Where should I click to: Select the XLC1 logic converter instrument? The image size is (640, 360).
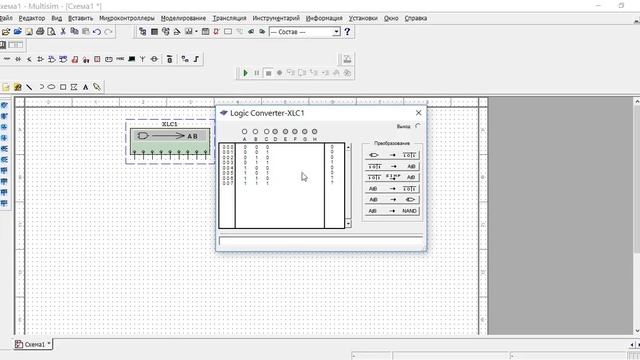(170, 142)
